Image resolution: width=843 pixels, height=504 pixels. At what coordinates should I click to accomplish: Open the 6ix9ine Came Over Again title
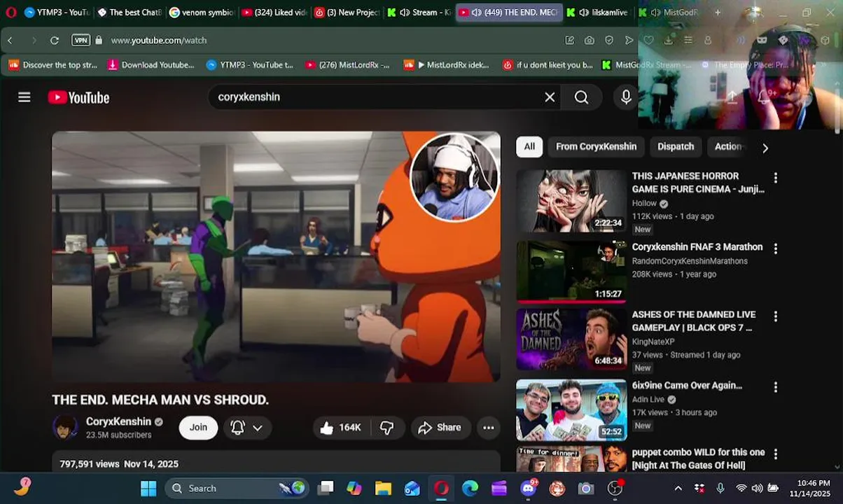coord(687,386)
